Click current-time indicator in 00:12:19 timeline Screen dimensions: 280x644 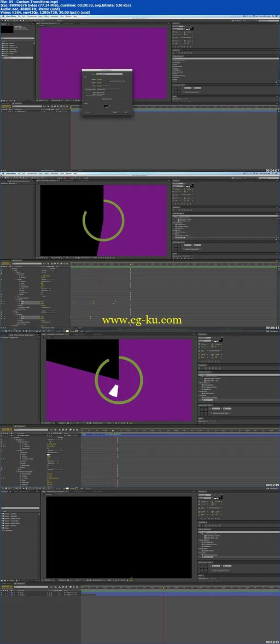tap(113, 430)
